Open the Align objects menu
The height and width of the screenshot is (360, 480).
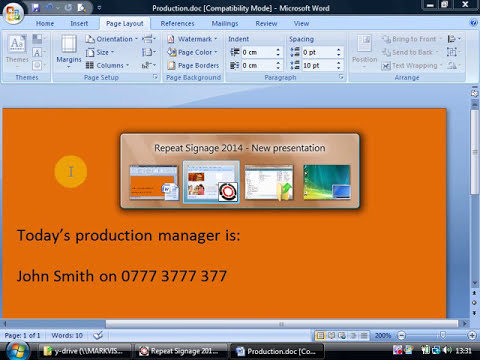(x=454, y=39)
